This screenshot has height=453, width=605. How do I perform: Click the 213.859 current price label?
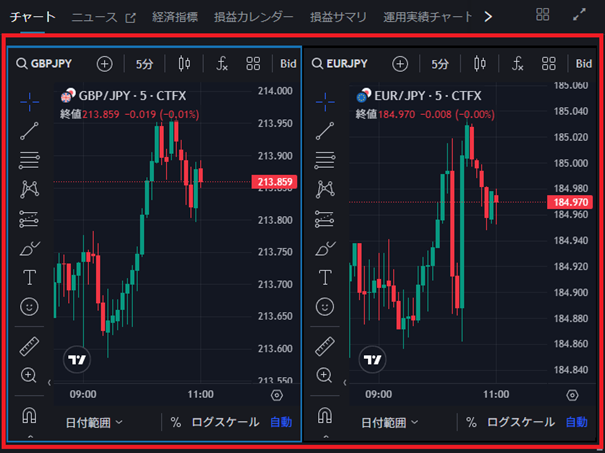[x=274, y=182]
